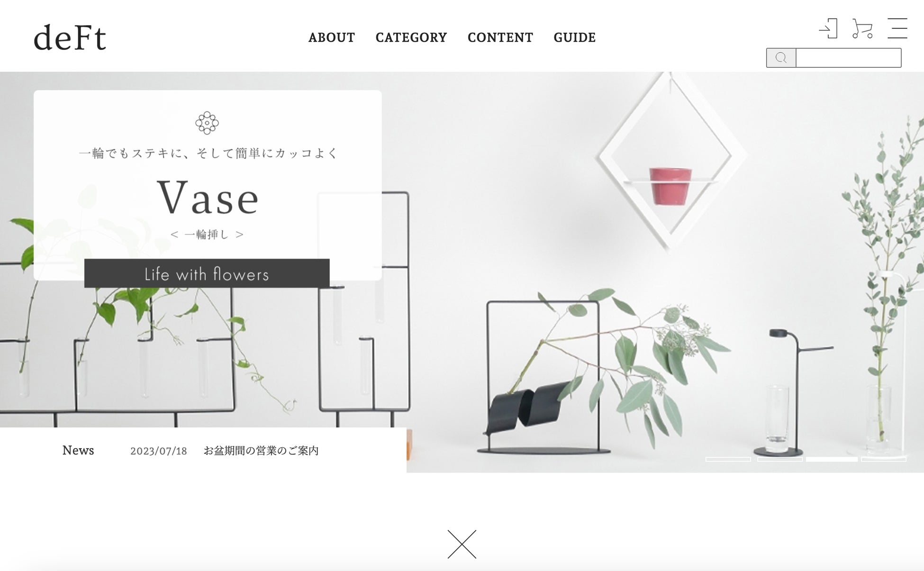Open the CONTENT menu
The image size is (924, 571).
500,37
